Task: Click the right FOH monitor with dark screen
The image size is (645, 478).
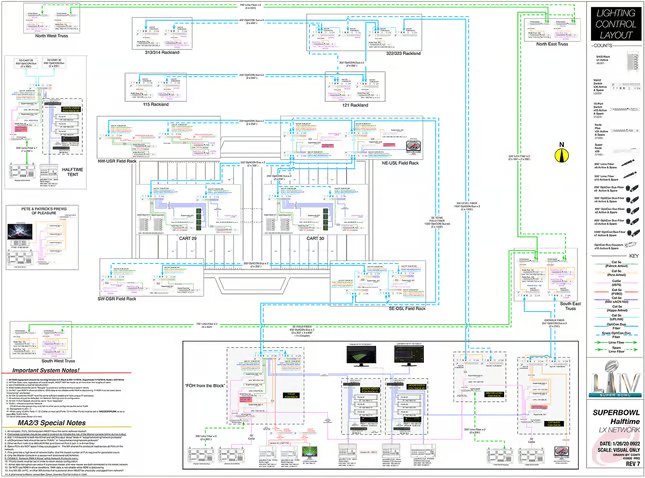Action: (408, 356)
